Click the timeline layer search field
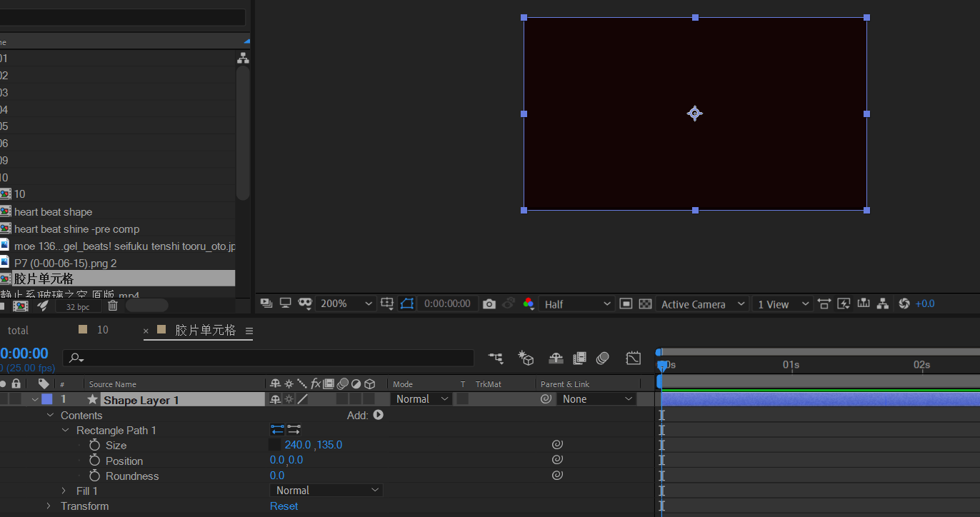The image size is (980, 517). [269, 358]
